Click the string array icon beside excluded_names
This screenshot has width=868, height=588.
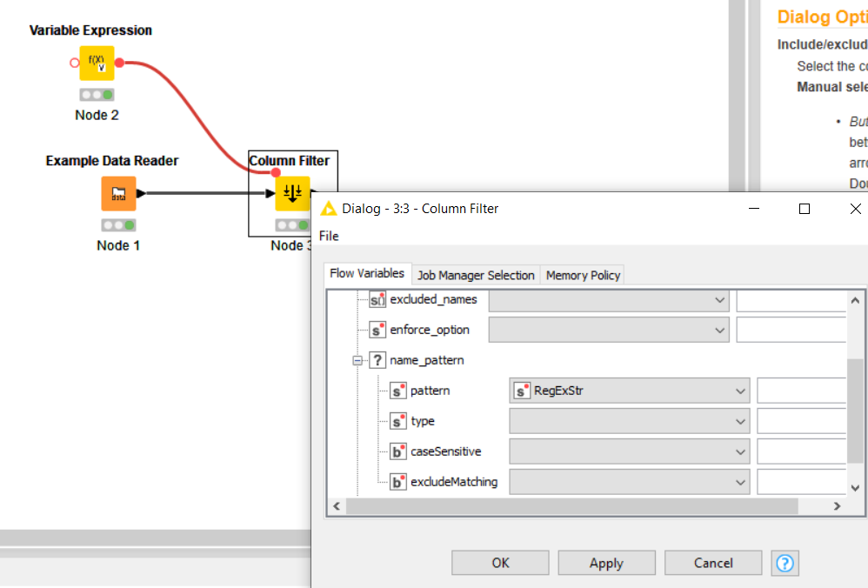click(x=377, y=300)
